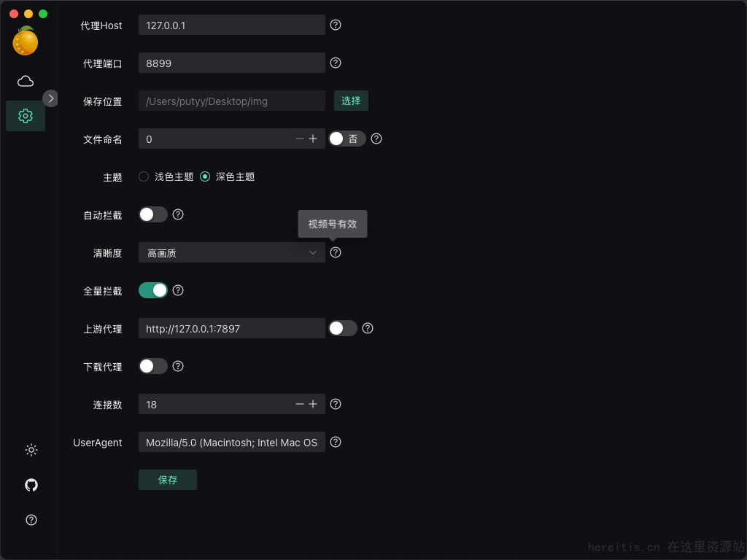This screenshot has height=560, width=747.
Task: Click the 保存 button
Action: tap(168, 480)
